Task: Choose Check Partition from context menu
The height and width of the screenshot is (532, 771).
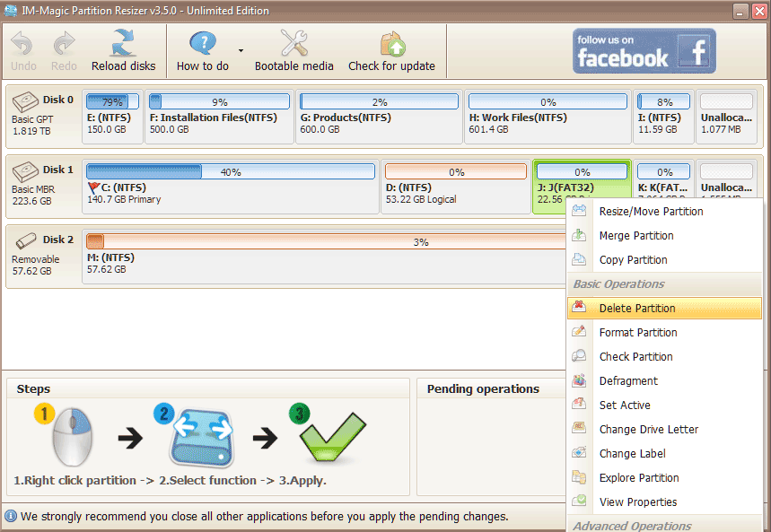Action: (x=664, y=356)
